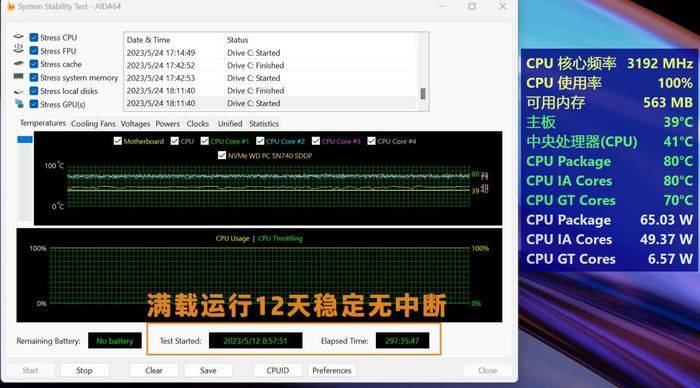Switch to the Cooling Fans tab
The image size is (700, 388).
click(93, 124)
